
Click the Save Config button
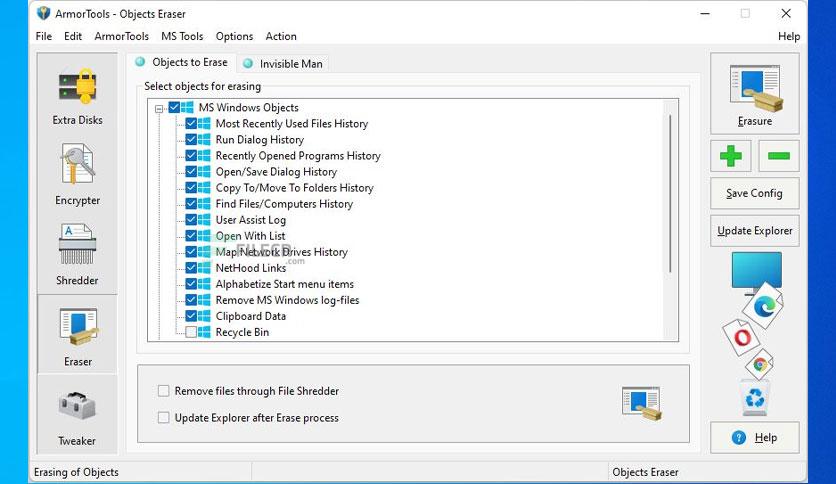click(x=754, y=193)
